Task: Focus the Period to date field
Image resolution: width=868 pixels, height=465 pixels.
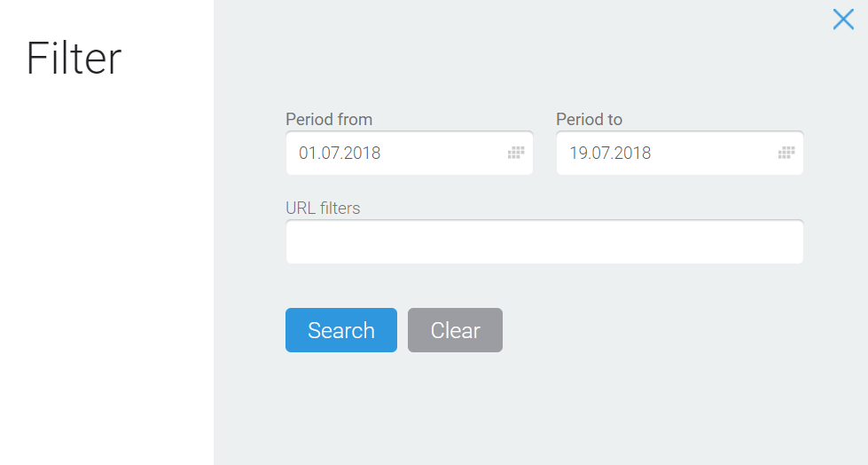Action: (680, 153)
